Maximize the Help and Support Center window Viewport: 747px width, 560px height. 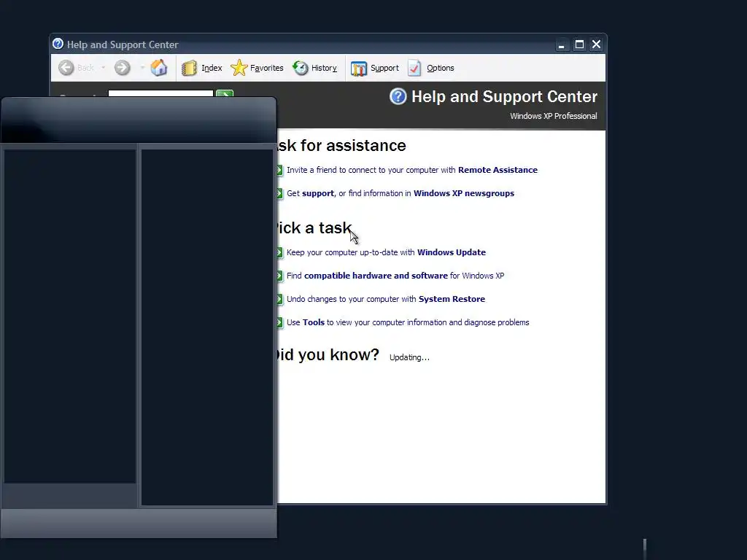coord(579,44)
